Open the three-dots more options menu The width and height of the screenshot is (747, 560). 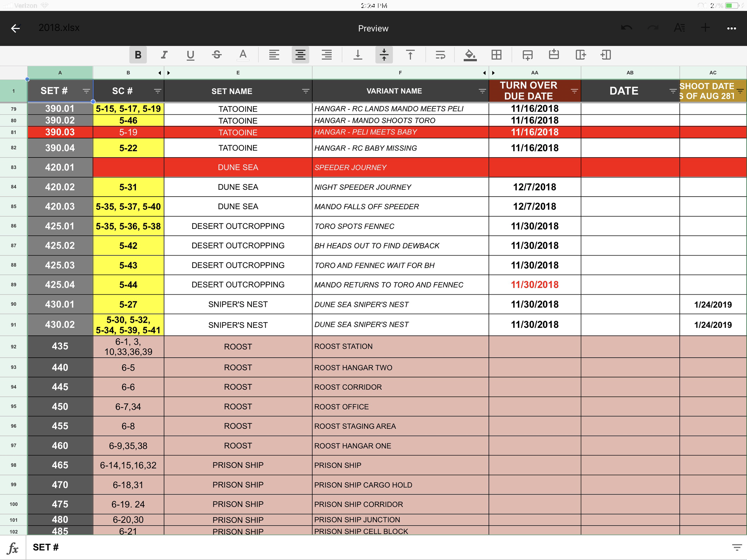click(731, 28)
